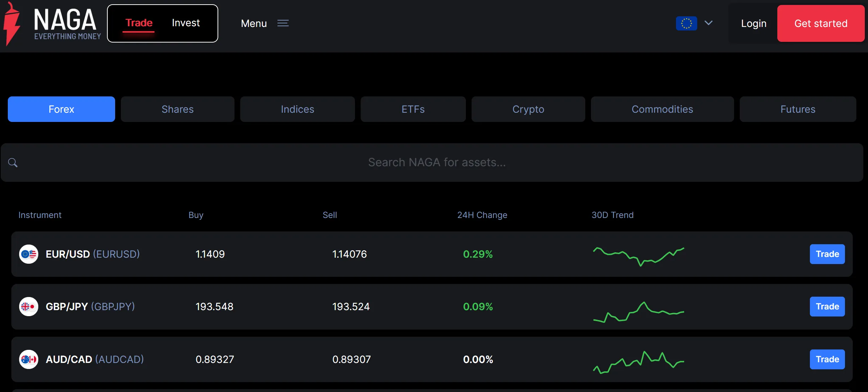Click the EUR/USD (EURUSD) instrument name
The image size is (868, 392).
pyautogui.click(x=93, y=254)
